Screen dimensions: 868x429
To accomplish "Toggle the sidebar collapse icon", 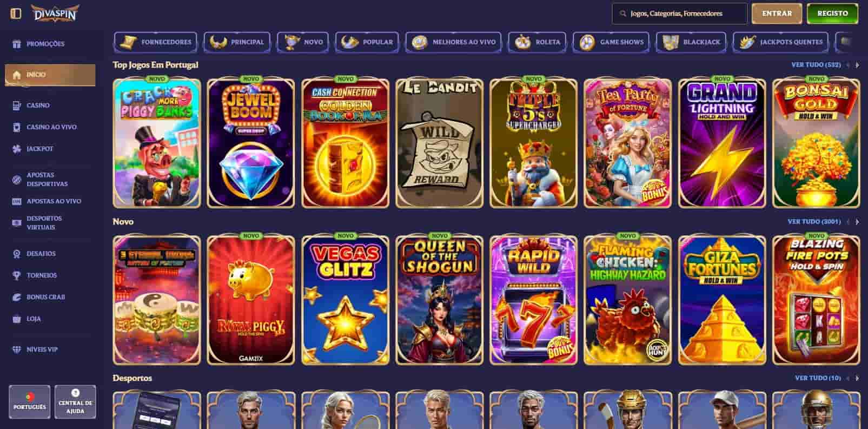I will pyautogui.click(x=16, y=14).
